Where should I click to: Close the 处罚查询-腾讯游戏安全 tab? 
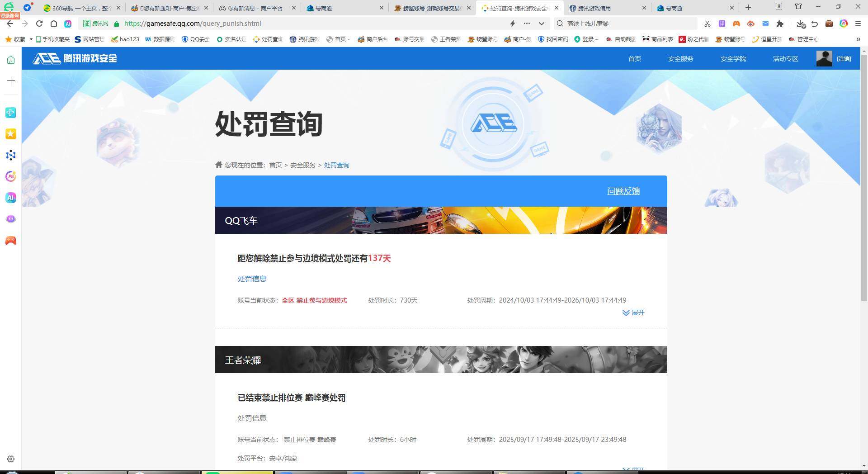coord(557,8)
